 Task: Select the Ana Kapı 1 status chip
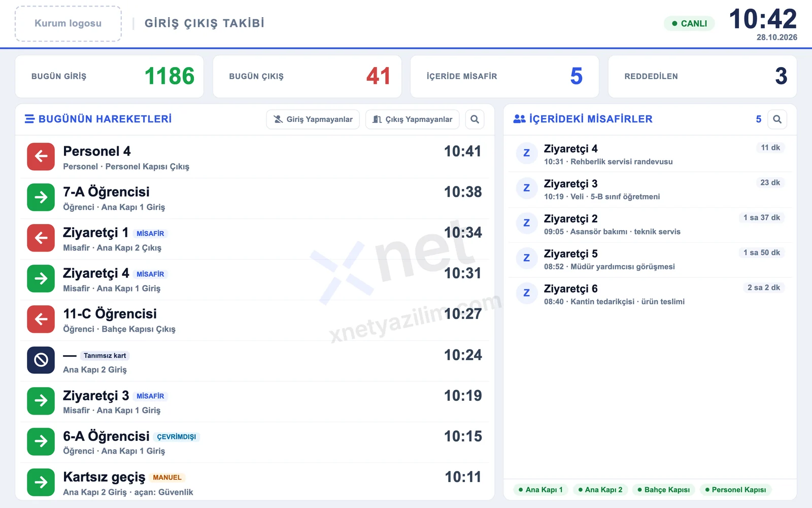coord(540,490)
